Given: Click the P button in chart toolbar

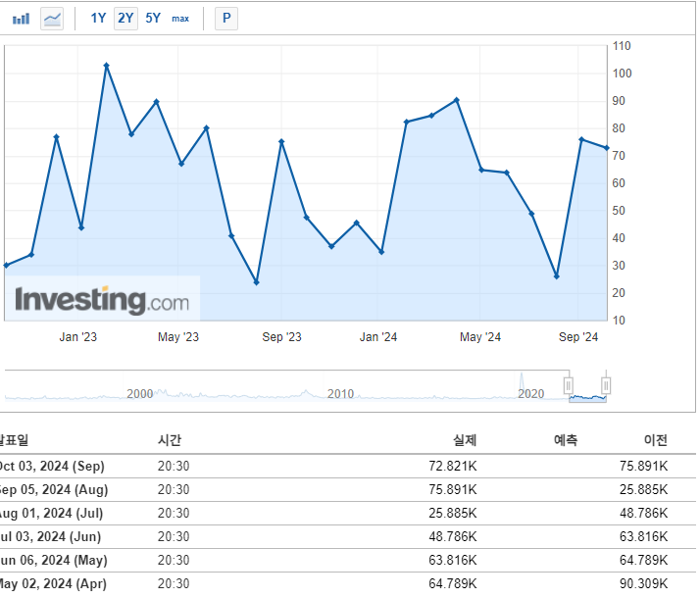Looking at the screenshot, I should pyautogui.click(x=226, y=19).
